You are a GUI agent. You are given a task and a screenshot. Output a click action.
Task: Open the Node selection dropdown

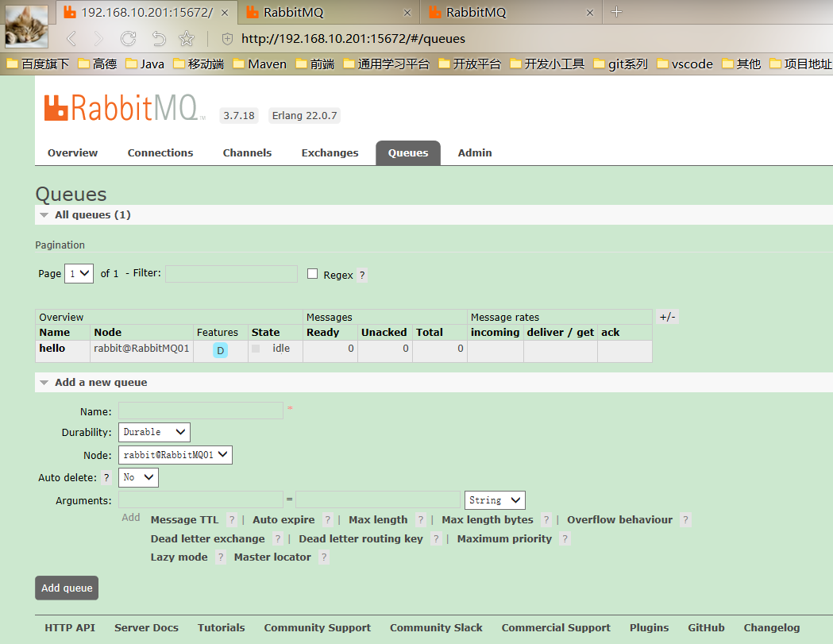(175, 455)
